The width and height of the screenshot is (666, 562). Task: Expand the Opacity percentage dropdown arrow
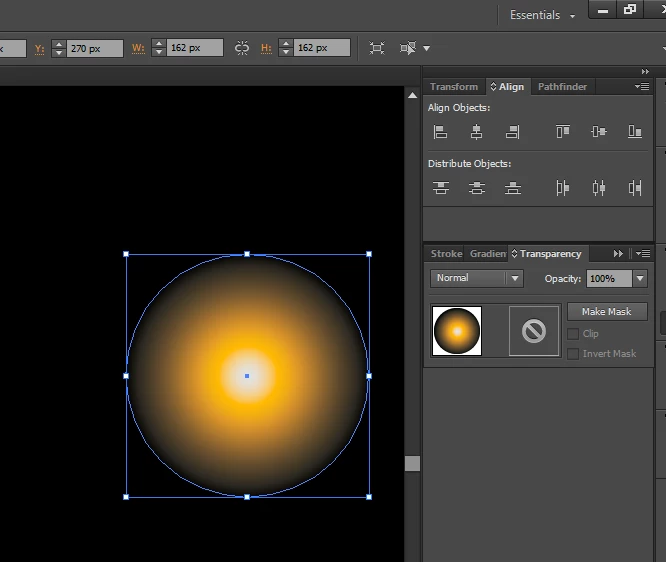[x=640, y=279]
